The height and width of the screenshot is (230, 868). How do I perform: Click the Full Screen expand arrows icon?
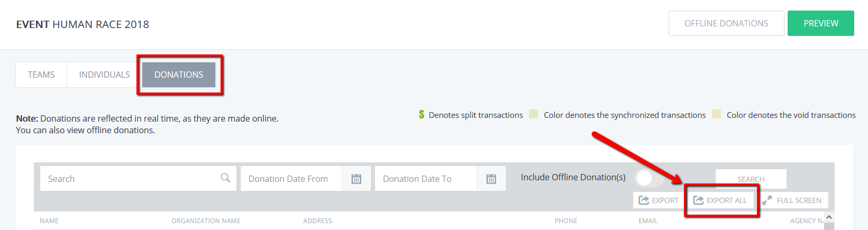(x=767, y=200)
